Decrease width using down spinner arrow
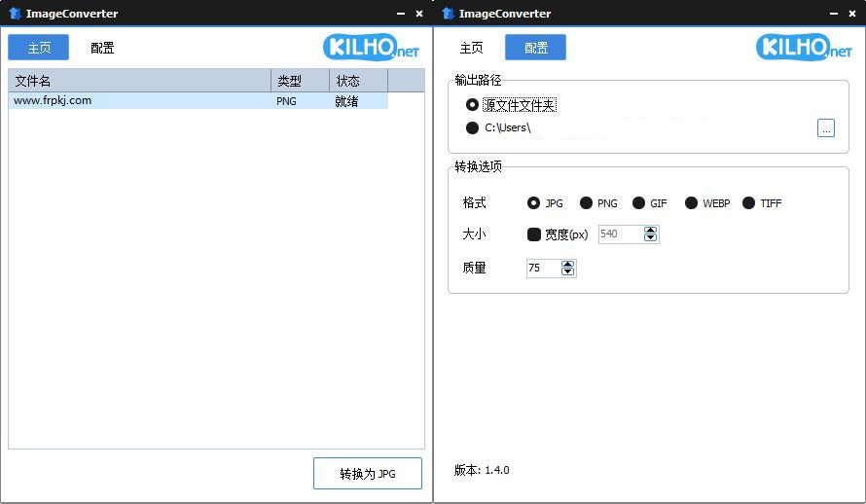This screenshot has width=866, height=504. coord(651,238)
